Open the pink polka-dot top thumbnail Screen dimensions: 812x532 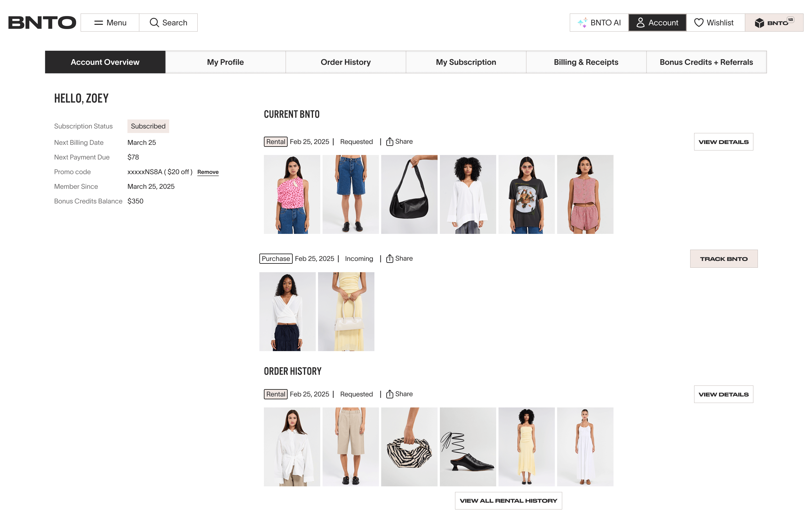pyautogui.click(x=292, y=194)
